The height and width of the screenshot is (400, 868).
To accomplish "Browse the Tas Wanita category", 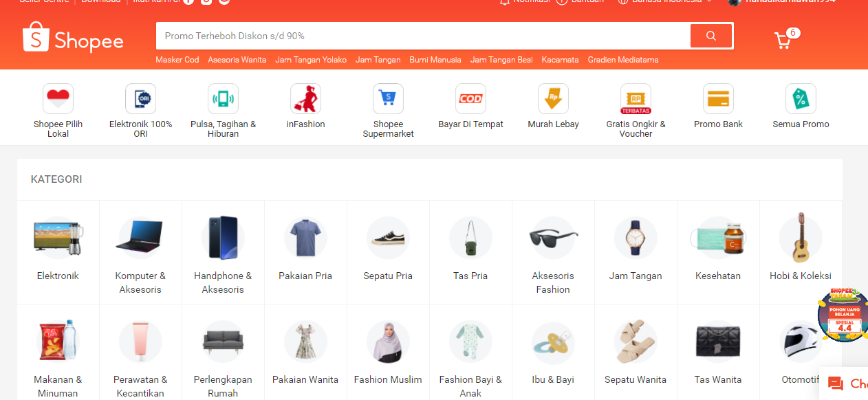I will pos(719,353).
